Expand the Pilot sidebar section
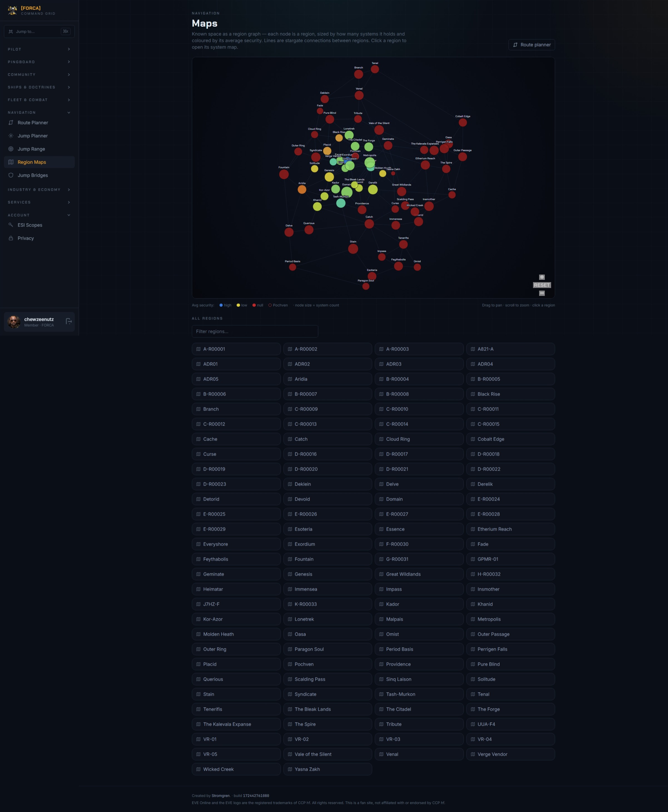The image size is (668, 812). coord(39,49)
